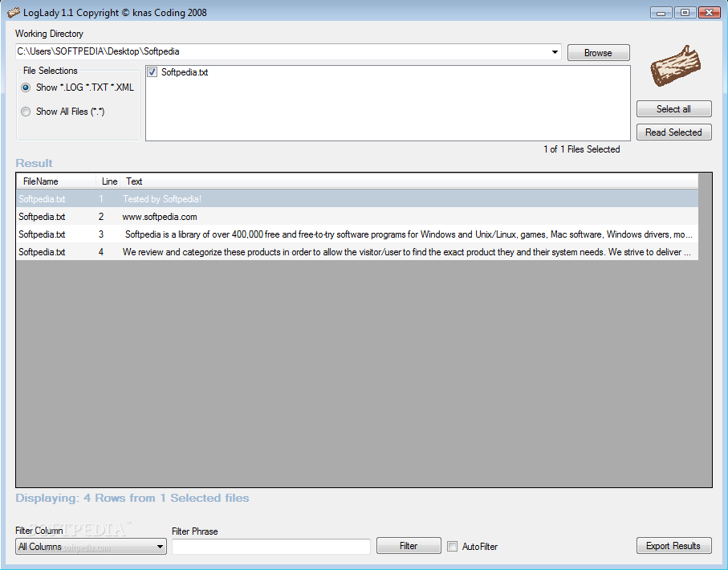
Task: Click the Softpedia.txt file name in file list
Action: pyautogui.click(x=185, y=72)
